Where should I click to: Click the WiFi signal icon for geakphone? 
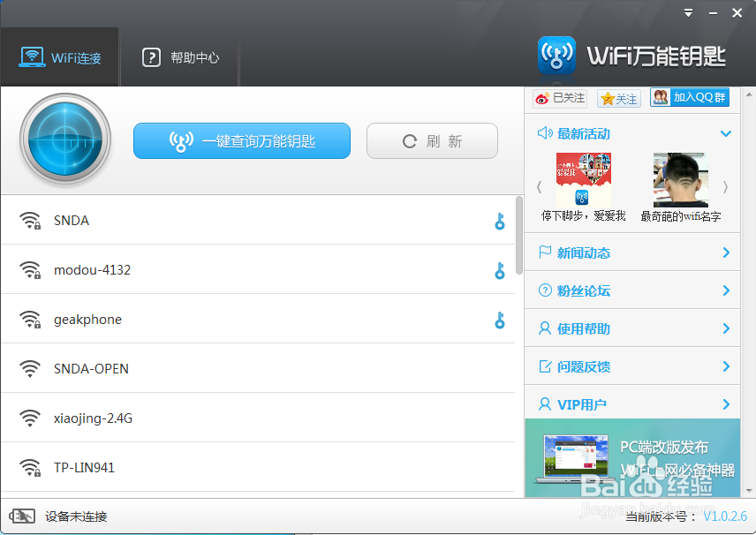point(30,320)
